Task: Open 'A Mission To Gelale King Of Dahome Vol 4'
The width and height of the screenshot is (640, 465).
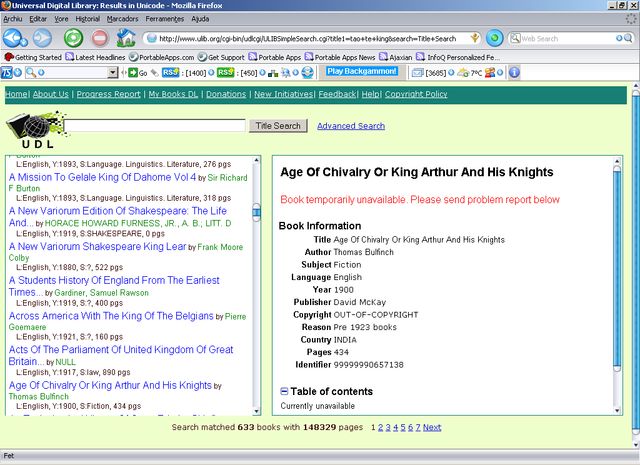Action: (102, 177)
